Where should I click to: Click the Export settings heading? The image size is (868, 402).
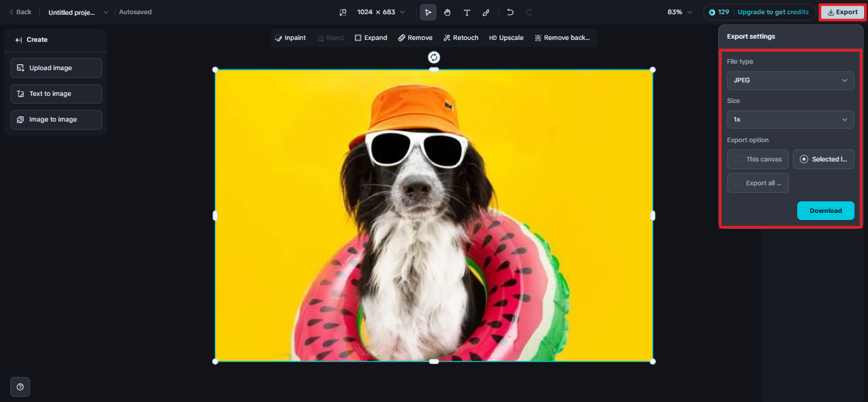point(751,37)
